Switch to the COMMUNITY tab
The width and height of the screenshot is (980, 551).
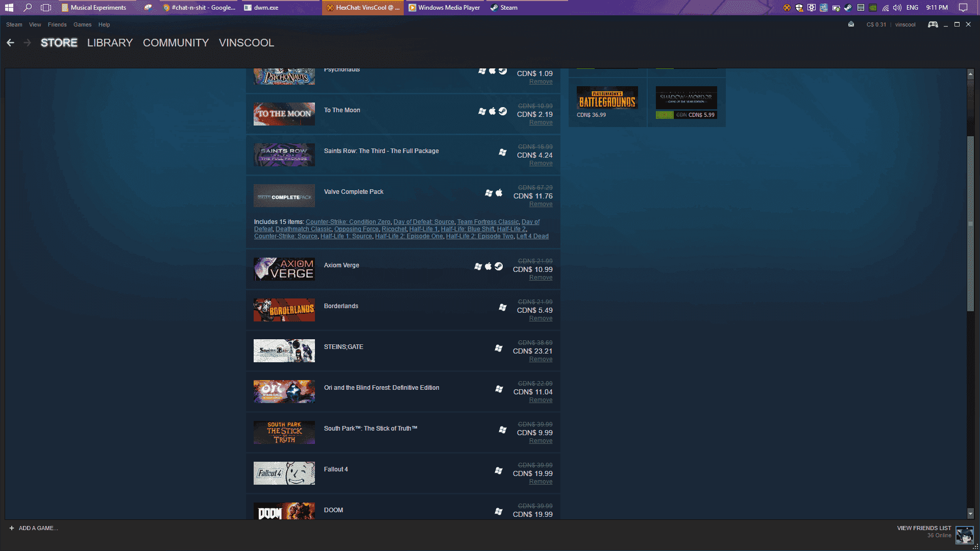(176, 43)
